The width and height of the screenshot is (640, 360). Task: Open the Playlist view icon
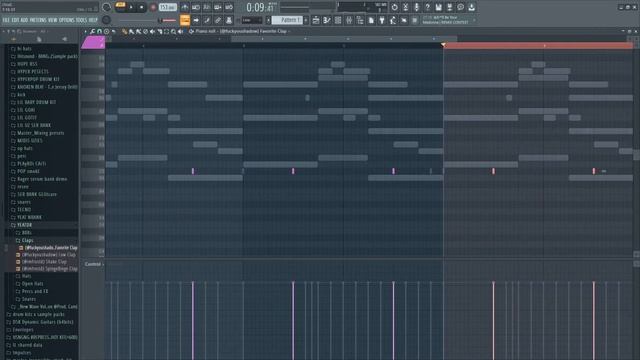316,20
